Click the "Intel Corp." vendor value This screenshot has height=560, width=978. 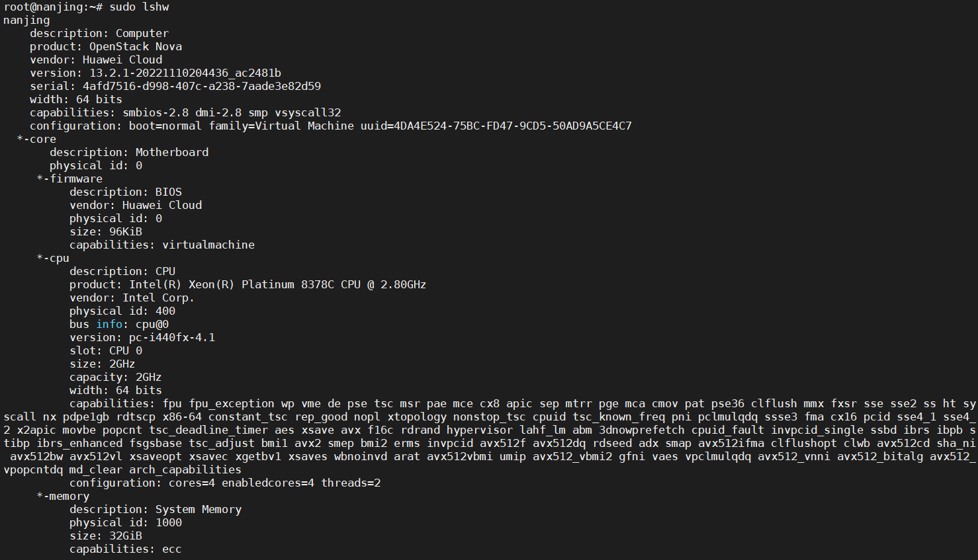tap(159, 298)
